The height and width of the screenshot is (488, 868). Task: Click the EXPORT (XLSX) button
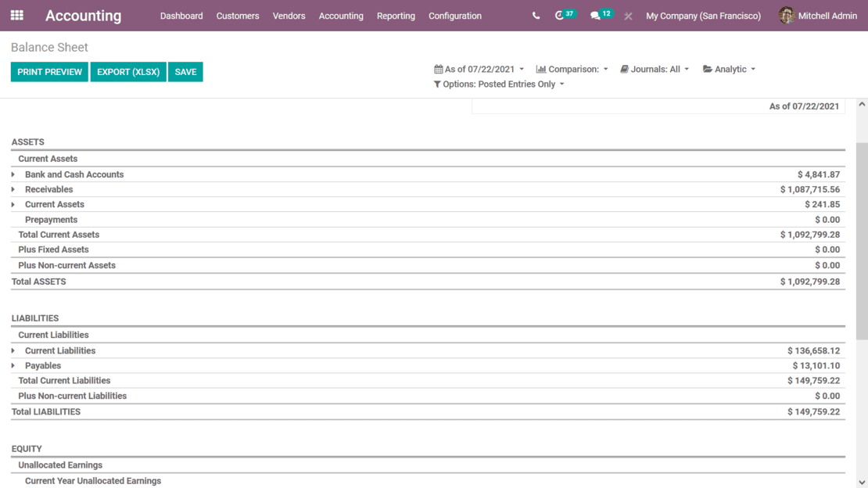(x=128, y=72)
